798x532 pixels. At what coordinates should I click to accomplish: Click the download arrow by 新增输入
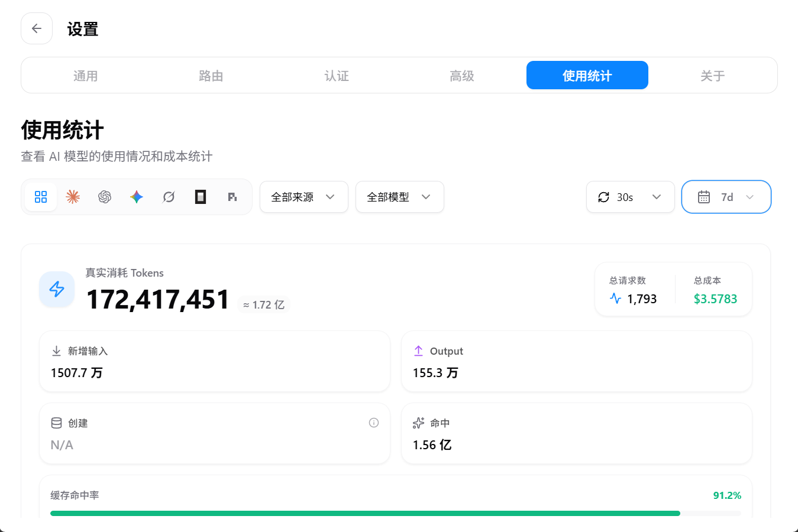click(x=56, y=351)
